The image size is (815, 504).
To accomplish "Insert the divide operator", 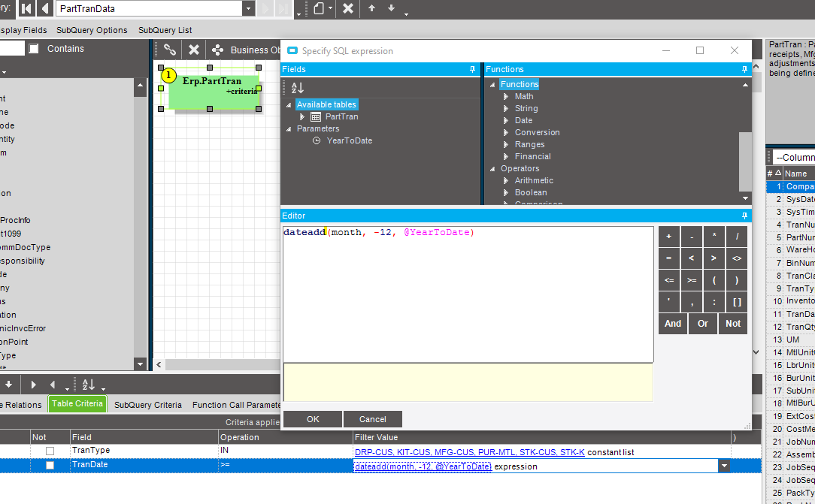I will point(737,237).
